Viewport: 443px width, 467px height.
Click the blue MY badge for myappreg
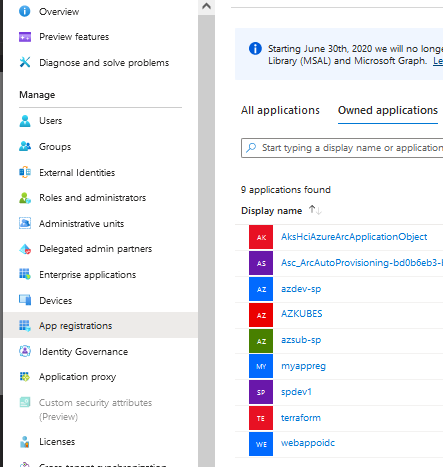[x=261, y=366]
